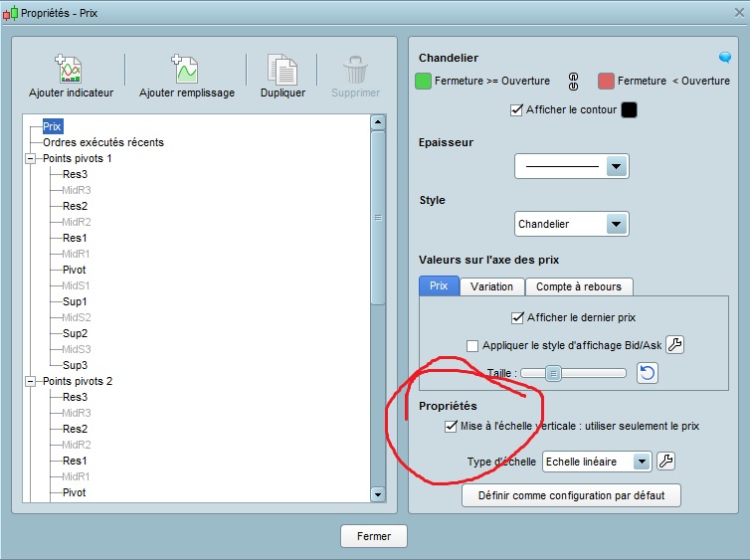Image resolution: width=750 pixels, height=560 pixels.
Task: Click the tree vertical scrollbar thumb
Action: click(x=378, y=218)
